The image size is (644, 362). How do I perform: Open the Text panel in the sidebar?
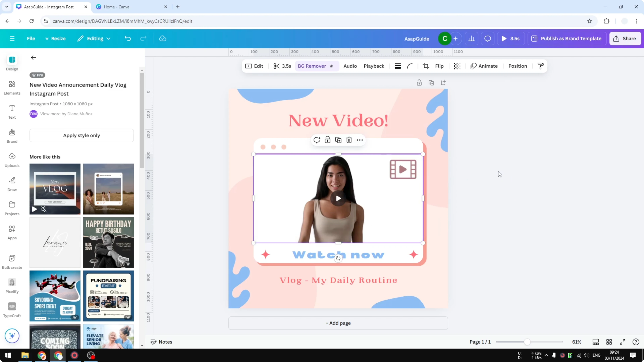coord(12,111)
